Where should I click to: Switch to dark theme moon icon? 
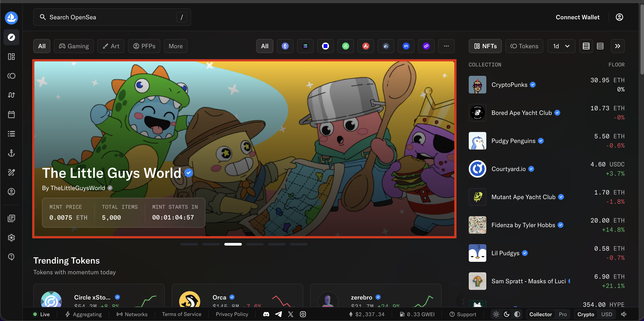click(x=507, y=314)
